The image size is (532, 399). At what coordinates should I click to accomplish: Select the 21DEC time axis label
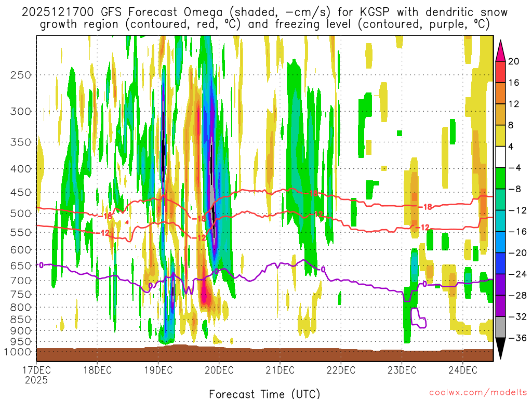click(280, 370)
